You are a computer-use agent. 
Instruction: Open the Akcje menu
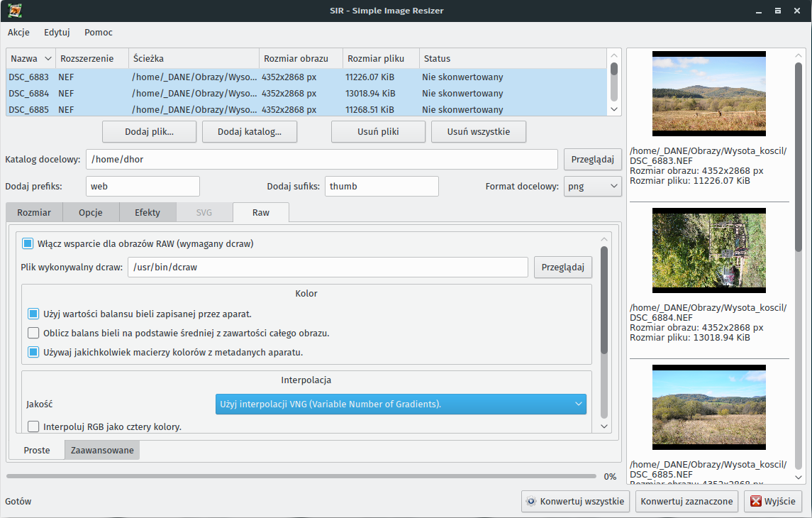point(18,32)
